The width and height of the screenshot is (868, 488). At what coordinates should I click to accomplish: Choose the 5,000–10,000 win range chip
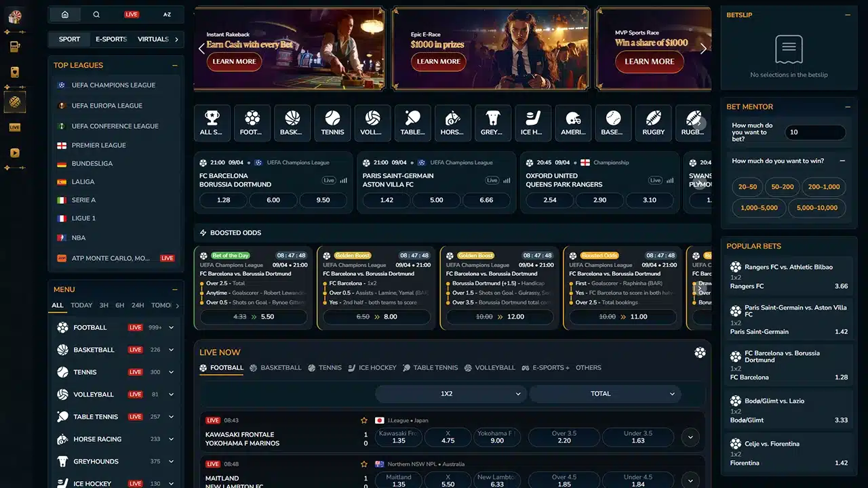click(x=817, y=208)
